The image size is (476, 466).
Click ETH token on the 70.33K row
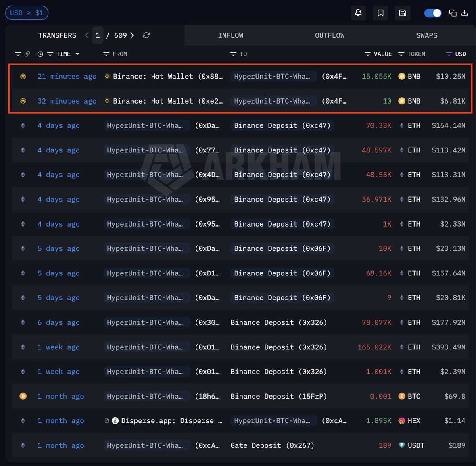pos(409,125)
